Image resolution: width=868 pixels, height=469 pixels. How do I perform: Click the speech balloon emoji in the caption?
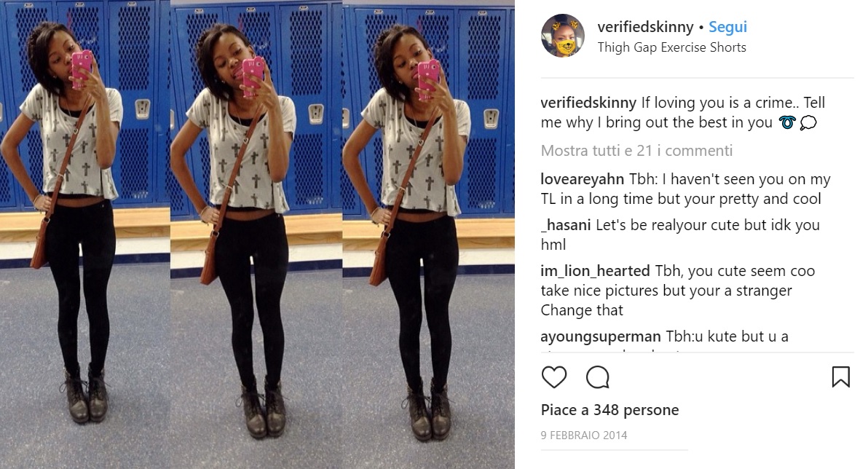(x=808, y=123)
